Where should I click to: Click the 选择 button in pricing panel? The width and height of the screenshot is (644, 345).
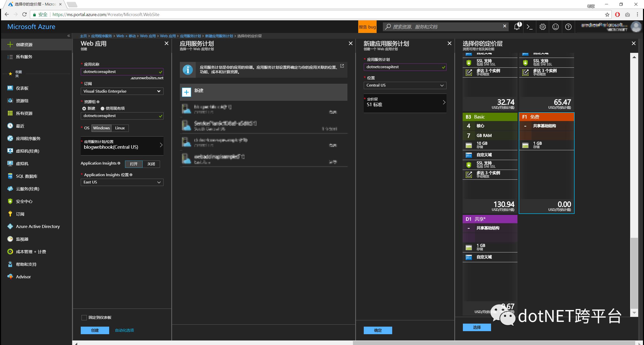[477, 327]
